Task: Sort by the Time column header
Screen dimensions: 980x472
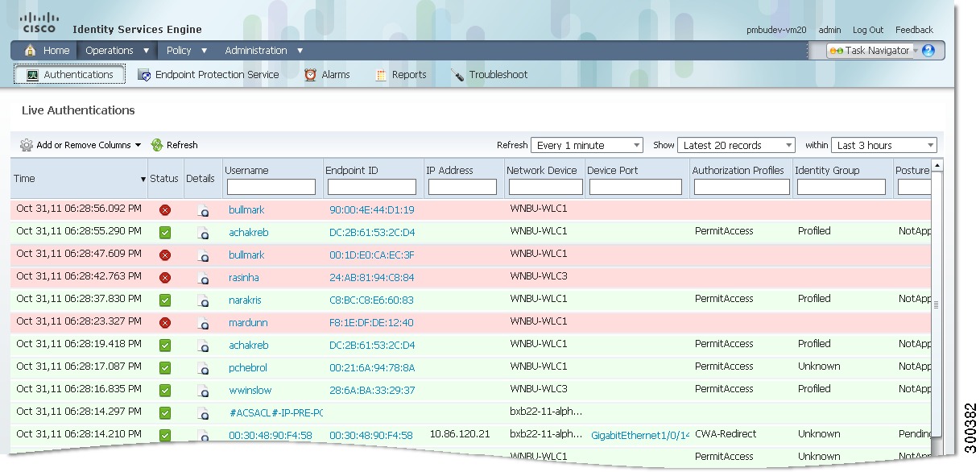Action: (79, 178)
